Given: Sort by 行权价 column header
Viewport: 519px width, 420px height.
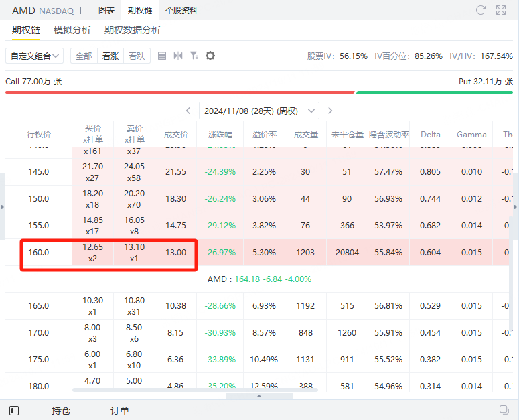Looking at the screenshot, I should [39, 134].
